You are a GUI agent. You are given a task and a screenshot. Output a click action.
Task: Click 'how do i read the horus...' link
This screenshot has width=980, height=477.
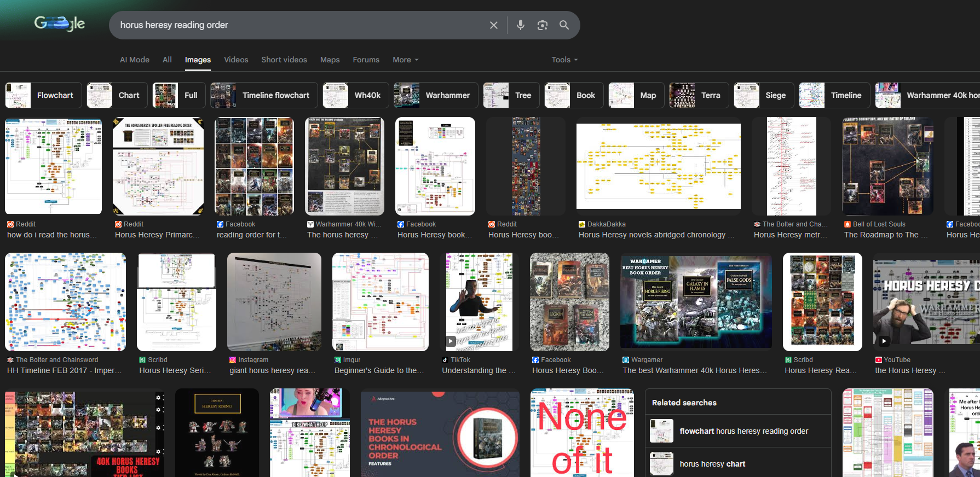[x=52, y=235]
